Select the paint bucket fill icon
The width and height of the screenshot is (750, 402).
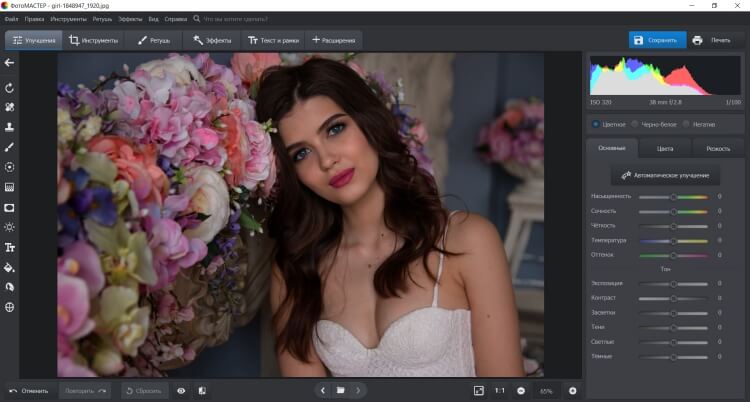click(x=9, y=268)
